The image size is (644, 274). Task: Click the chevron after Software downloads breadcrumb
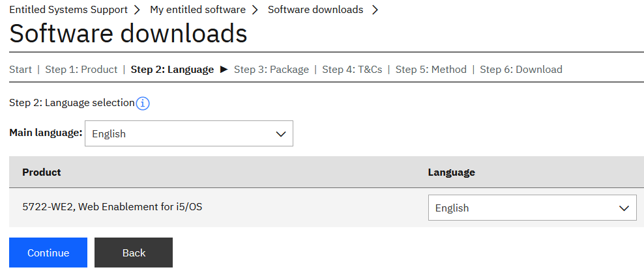[x=375, y=10]
